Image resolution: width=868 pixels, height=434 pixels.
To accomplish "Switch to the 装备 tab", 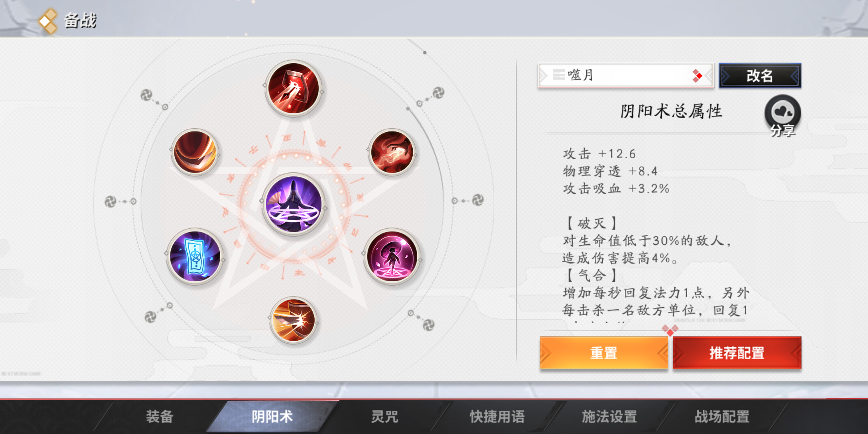I will [x=160, y=416].
